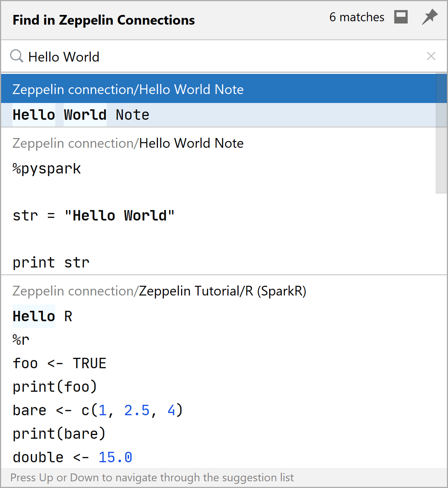Click the foo <- TRUE line
The width and height of the screenshot is (448, 488).
[60, 363]
